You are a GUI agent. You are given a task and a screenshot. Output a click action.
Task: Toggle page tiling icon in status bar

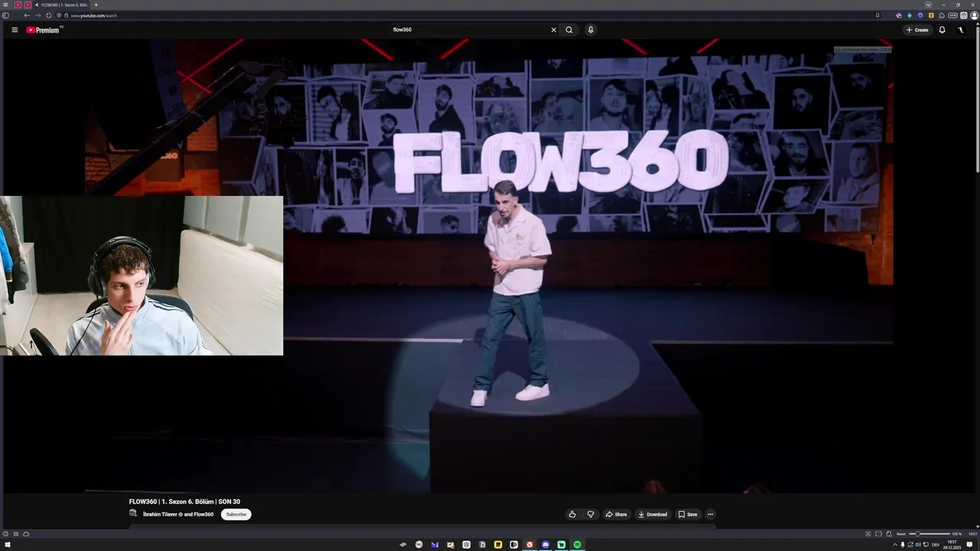878,533
